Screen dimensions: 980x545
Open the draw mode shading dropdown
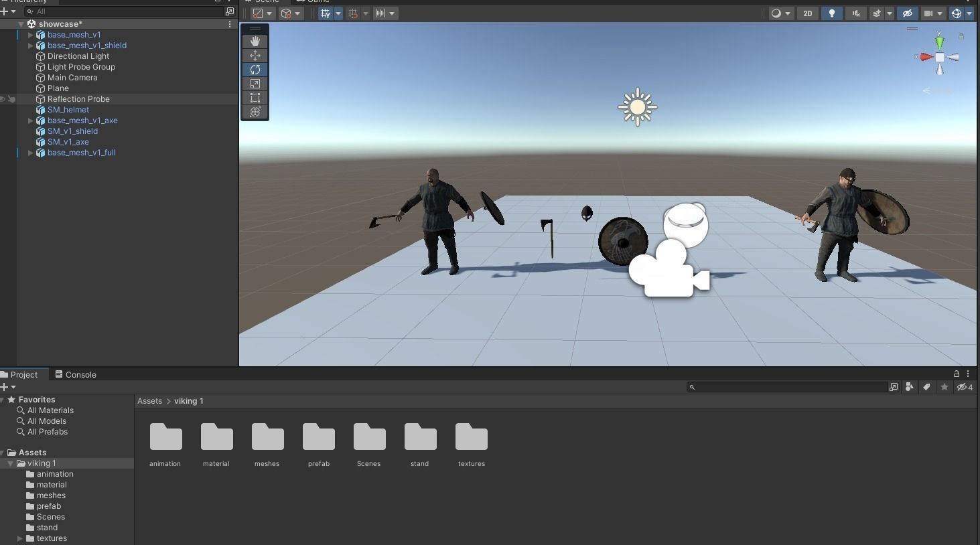coord(782,13)
